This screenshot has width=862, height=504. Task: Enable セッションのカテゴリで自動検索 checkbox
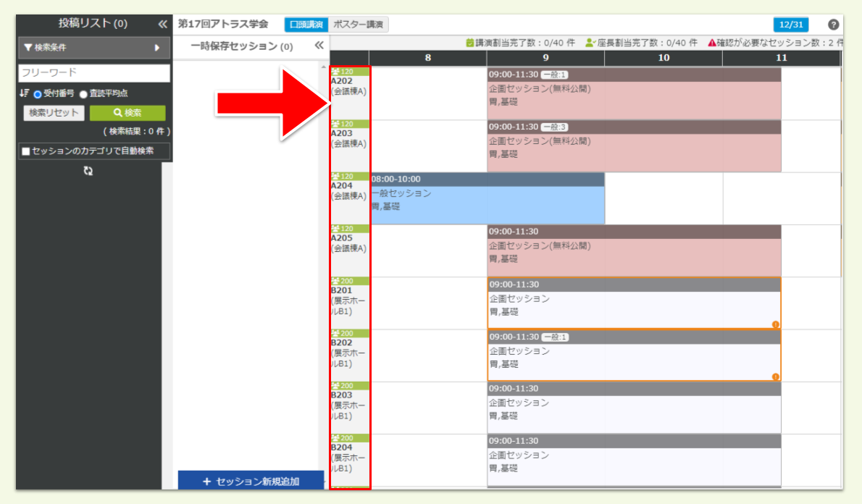point(25,151)
